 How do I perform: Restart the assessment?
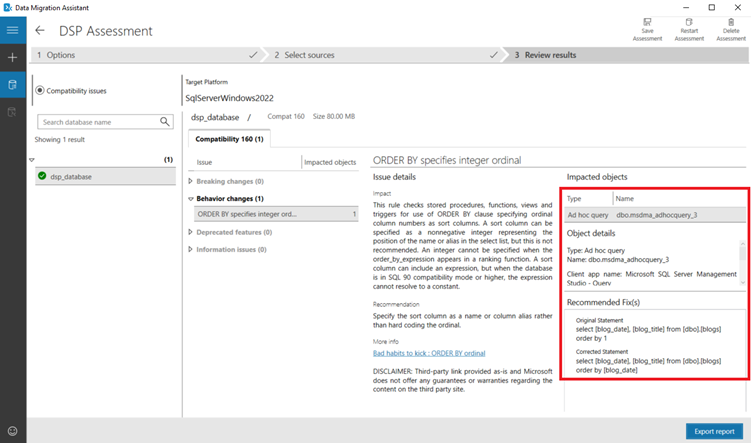pyautogui.click(x=689, y=30)
